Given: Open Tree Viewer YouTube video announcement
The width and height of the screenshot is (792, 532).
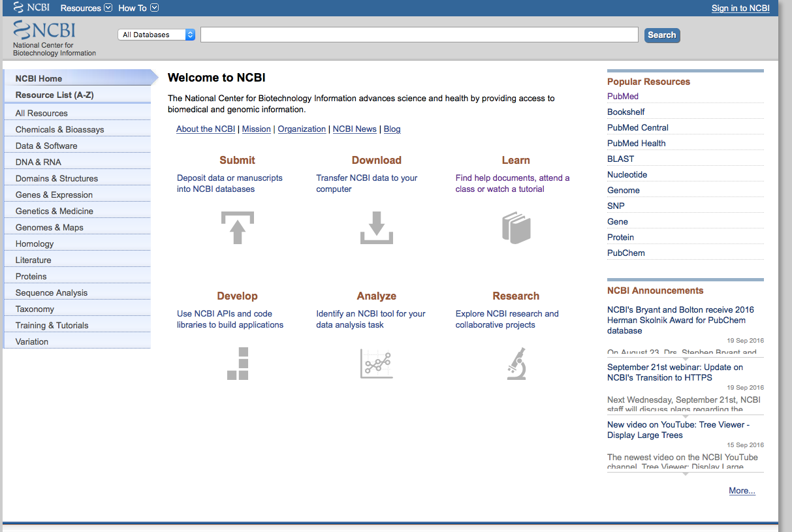Looking at the screenshot, I should click(x=678, y=430).
